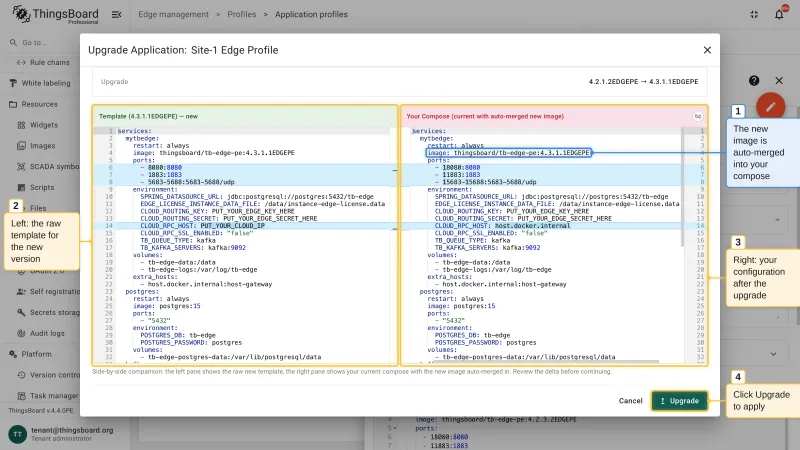The height and width of the screenshot is (450, 800).
Task: Open SCADA symbols in sidebar
Action: click(x=54, y=167)
